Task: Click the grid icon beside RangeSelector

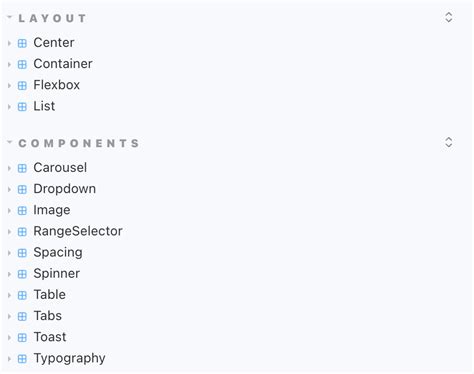Action: (22, 232)
